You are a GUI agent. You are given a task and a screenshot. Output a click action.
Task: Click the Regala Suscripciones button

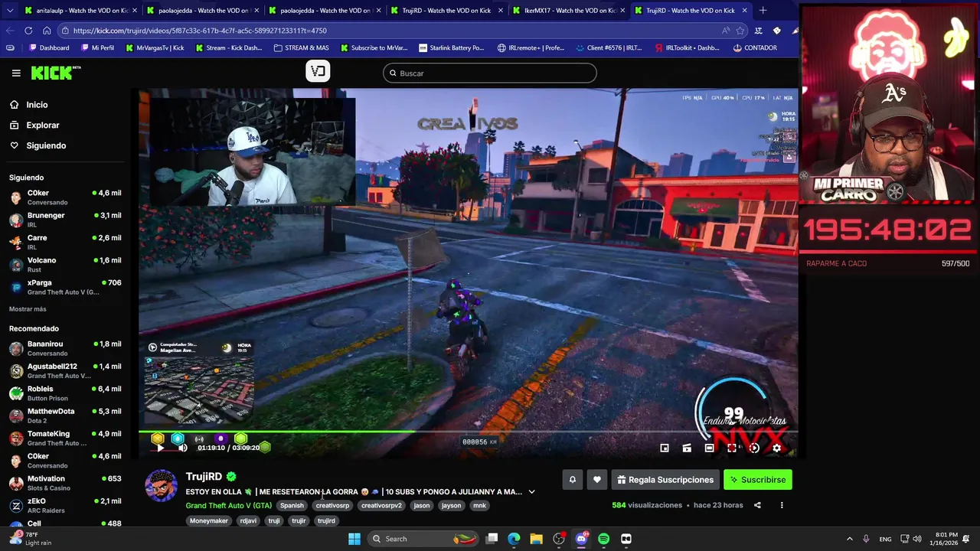click(665, 480)
